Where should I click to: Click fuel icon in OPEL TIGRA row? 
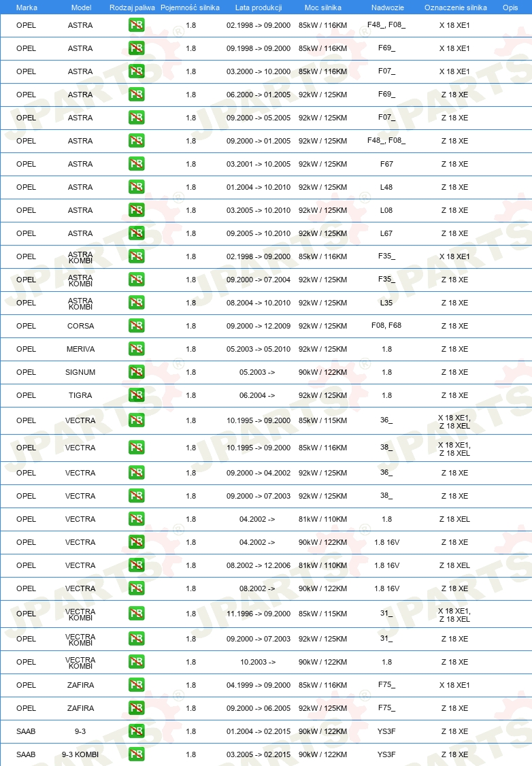pos(136,395)
